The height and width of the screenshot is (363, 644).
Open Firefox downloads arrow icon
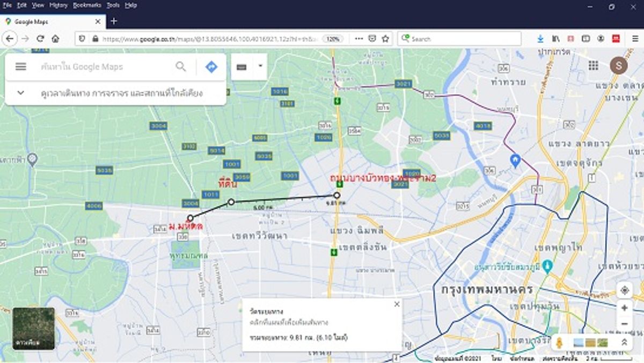click(x=540, y=39)
